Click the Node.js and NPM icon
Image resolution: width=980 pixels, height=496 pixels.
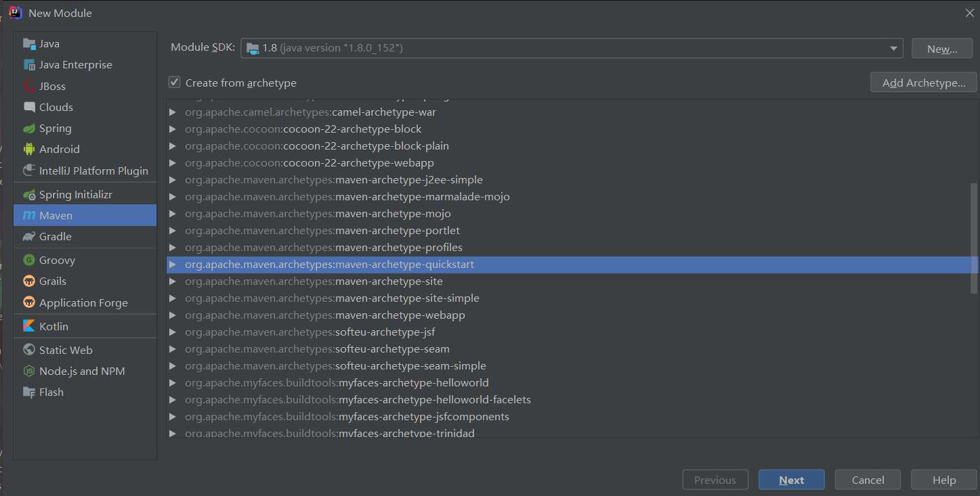(29, 371)
